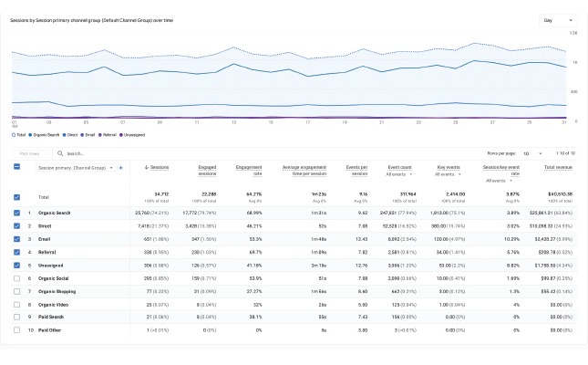Click the Direct legend dot

click(64, 135)
